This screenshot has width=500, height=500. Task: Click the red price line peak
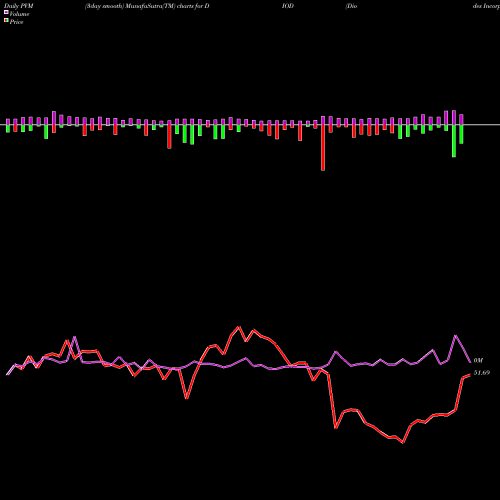point(239,327)
